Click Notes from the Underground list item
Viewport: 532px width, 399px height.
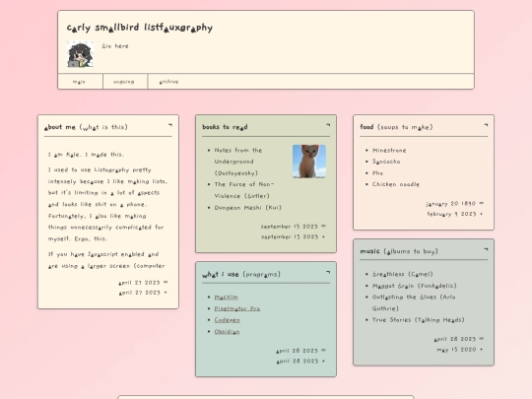coord(237,162)
